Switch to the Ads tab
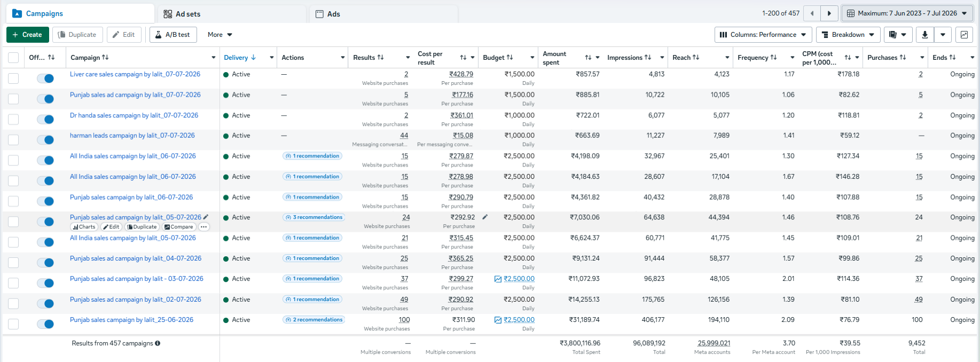Viewport: 980px width, 362px height. (x=383, y=14)
